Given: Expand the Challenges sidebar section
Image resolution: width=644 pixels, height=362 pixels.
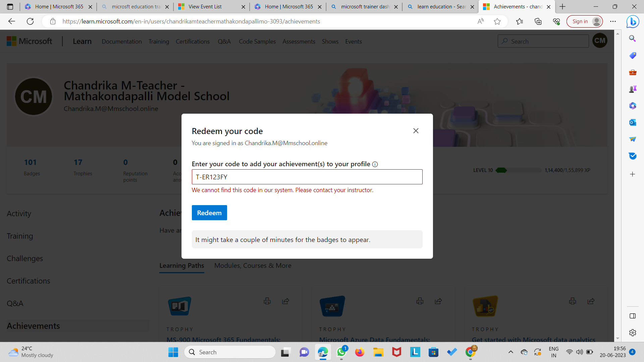Looking at the screenshot, I should [25, 258].
